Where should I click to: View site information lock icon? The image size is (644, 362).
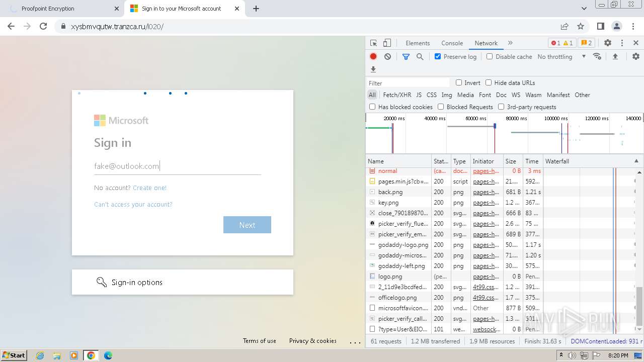(x=63, y=26)
